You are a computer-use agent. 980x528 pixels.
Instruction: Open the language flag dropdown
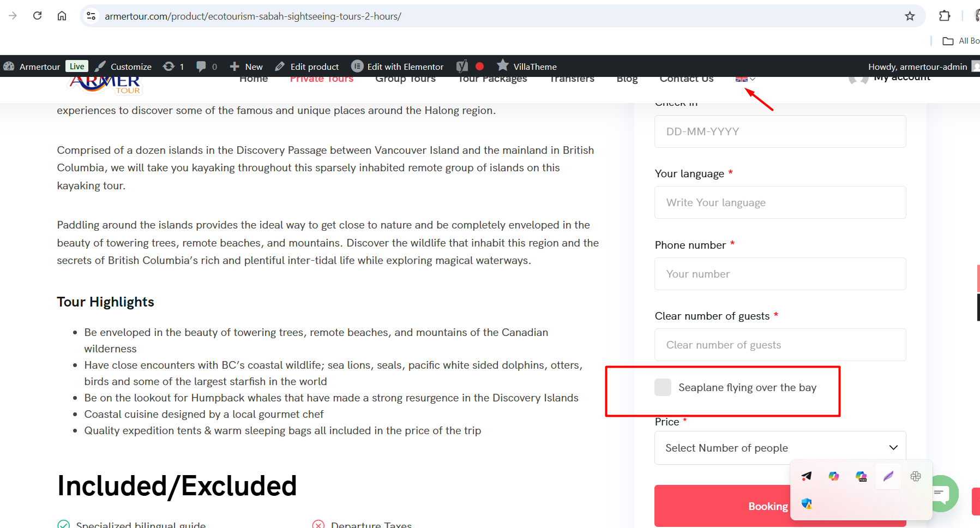click(745, 80)
